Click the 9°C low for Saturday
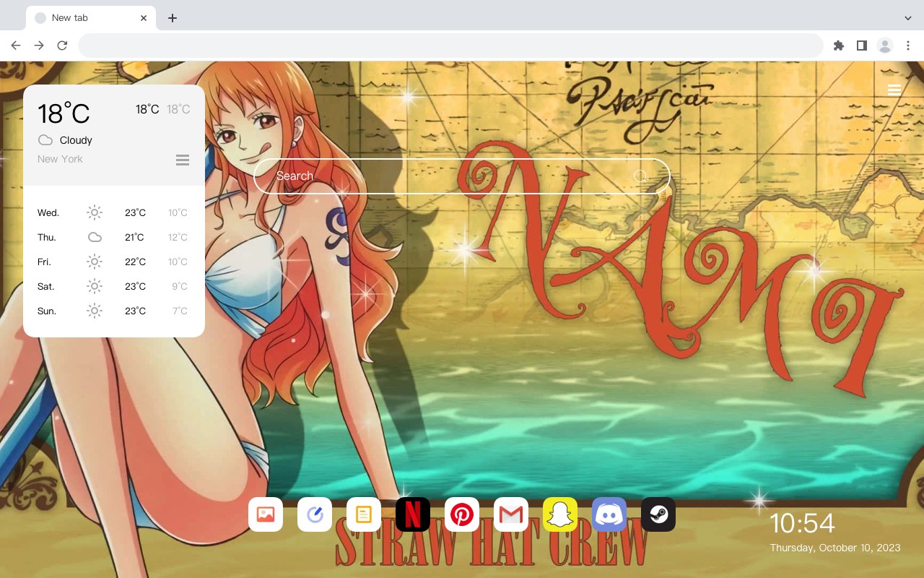 pyautogui.click(x=180, y=286)
